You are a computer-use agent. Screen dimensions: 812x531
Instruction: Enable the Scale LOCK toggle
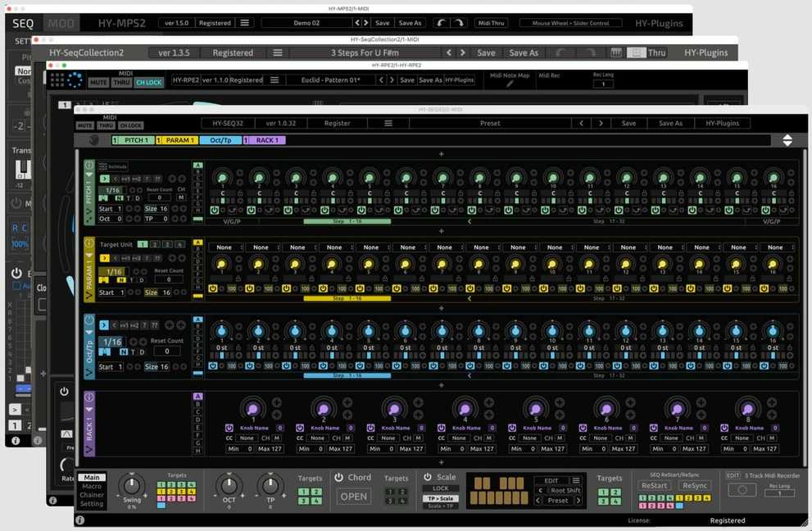pos(440,488)
